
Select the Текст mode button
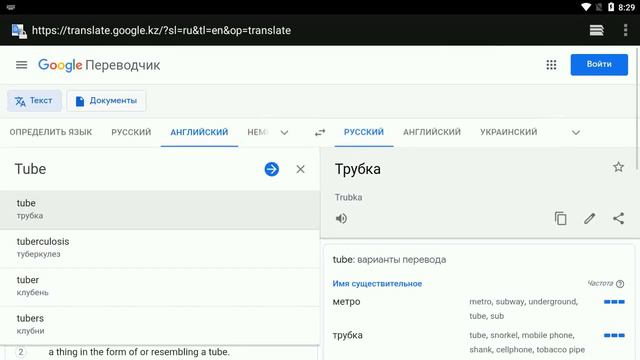point(34,101)
